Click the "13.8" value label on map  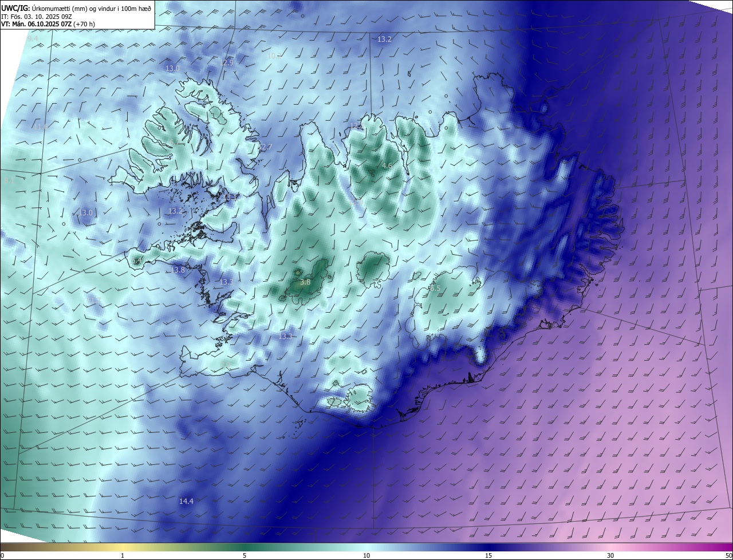(x=178, y=270)
